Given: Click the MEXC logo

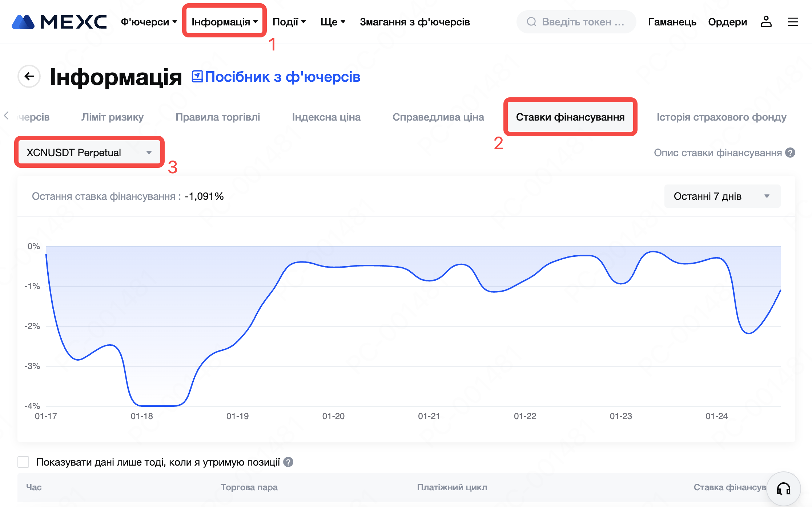Looking at the screenshot, I should click(x=59, y=22).
